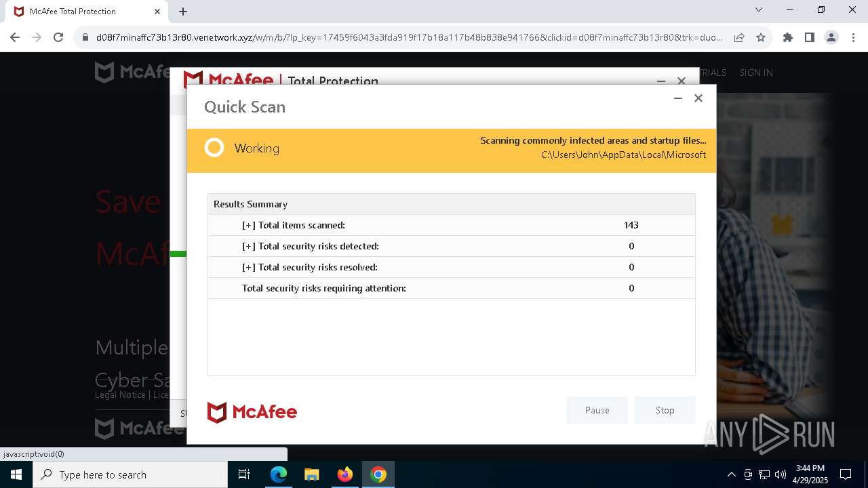Open a new browser tab
The height and width of the screenshot is (488, 868).
click(x=183, y=12)
